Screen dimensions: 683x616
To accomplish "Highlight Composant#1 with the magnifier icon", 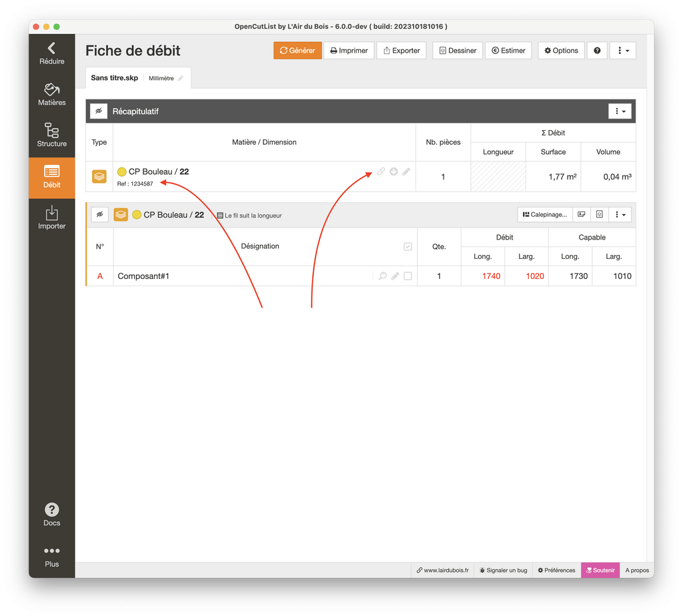I will tap(382, 276).
